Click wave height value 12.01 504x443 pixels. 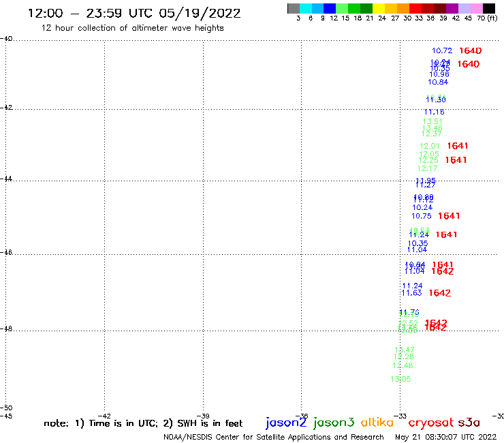tap(430, 146)
